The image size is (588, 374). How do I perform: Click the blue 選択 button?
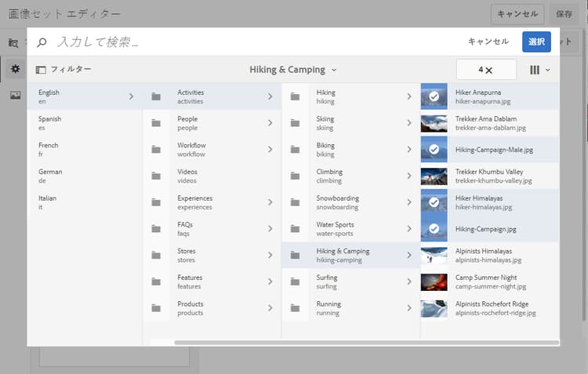(x=536, y=42)
